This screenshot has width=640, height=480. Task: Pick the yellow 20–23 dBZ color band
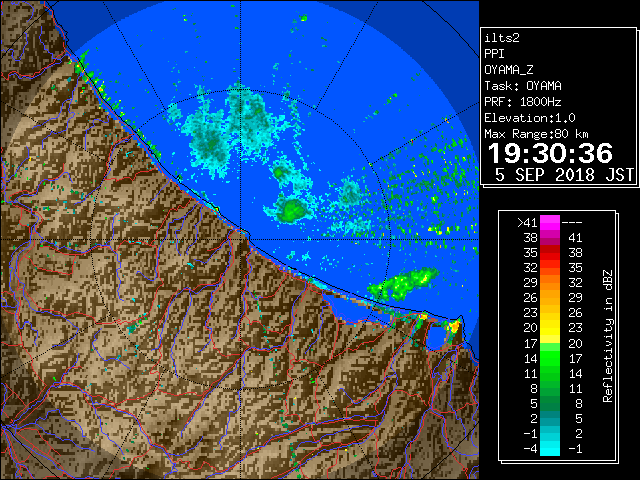[550, 328]
